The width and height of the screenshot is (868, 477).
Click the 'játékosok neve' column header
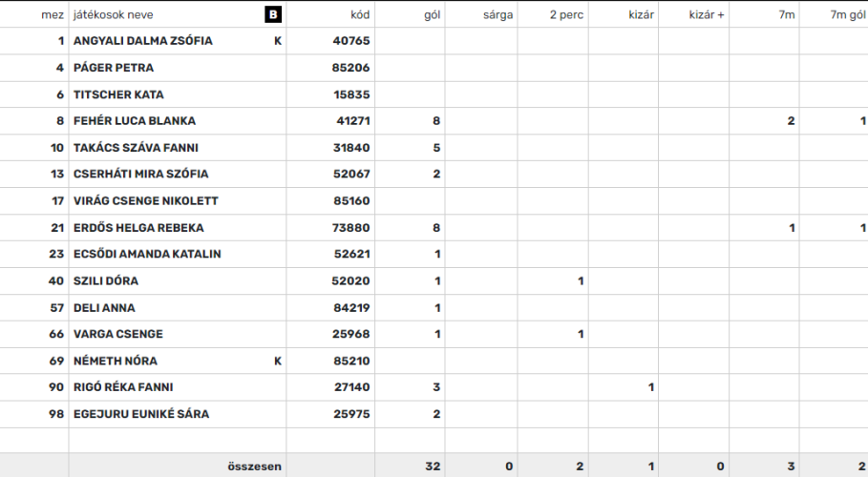coord(114,15)
